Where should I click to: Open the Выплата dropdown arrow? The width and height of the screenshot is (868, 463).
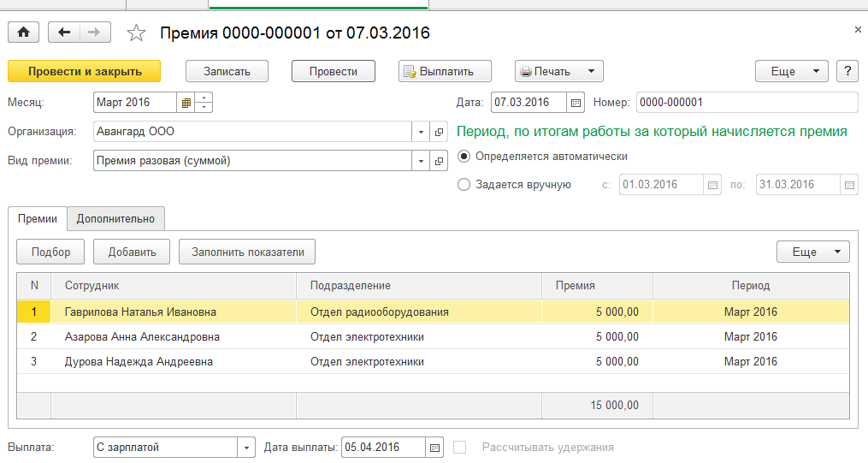pyautogui.click(x=247, y=448)
